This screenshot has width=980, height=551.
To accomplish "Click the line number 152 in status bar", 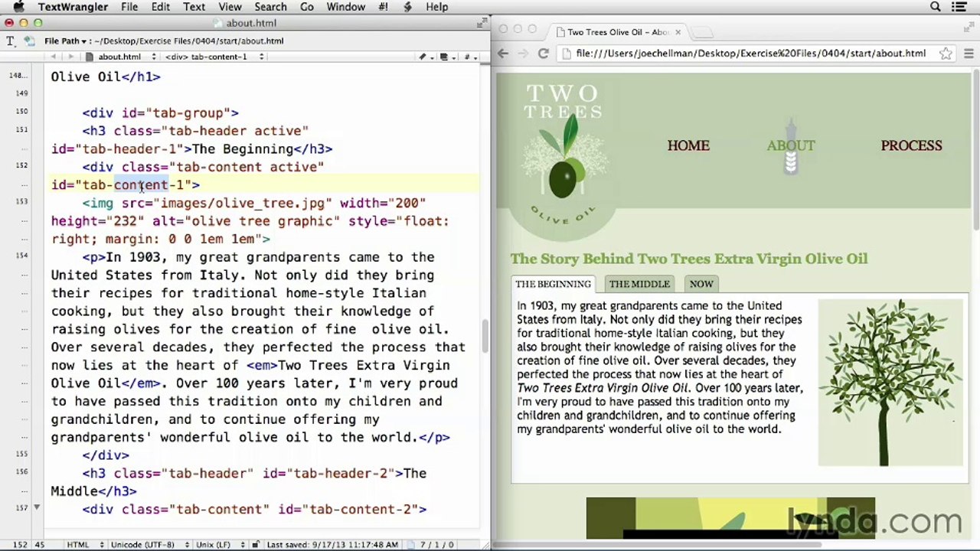I will click(x=19, y=544).
